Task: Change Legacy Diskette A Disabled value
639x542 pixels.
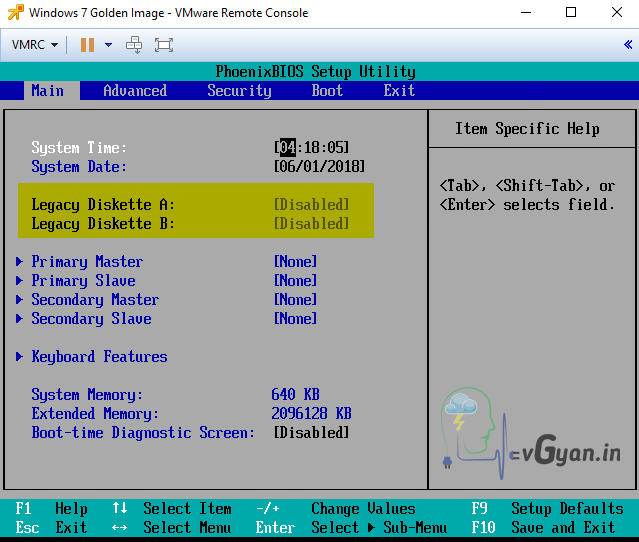Action: point(312,204)
